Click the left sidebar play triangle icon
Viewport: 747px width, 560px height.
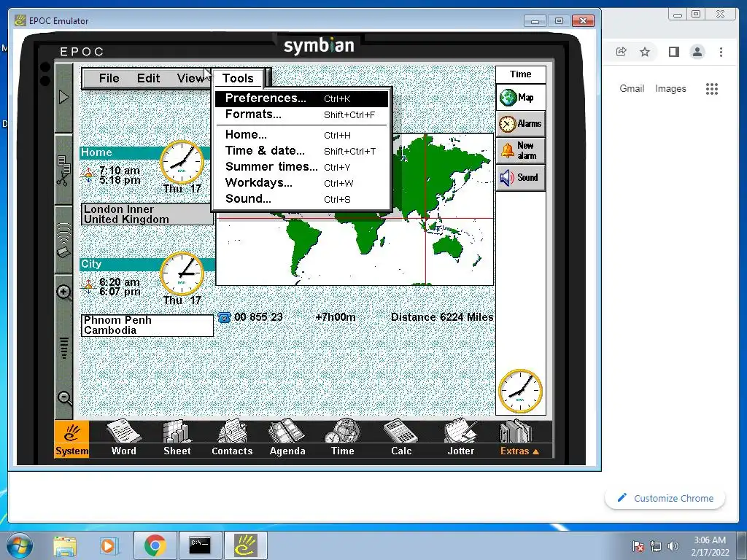[64, 98]
